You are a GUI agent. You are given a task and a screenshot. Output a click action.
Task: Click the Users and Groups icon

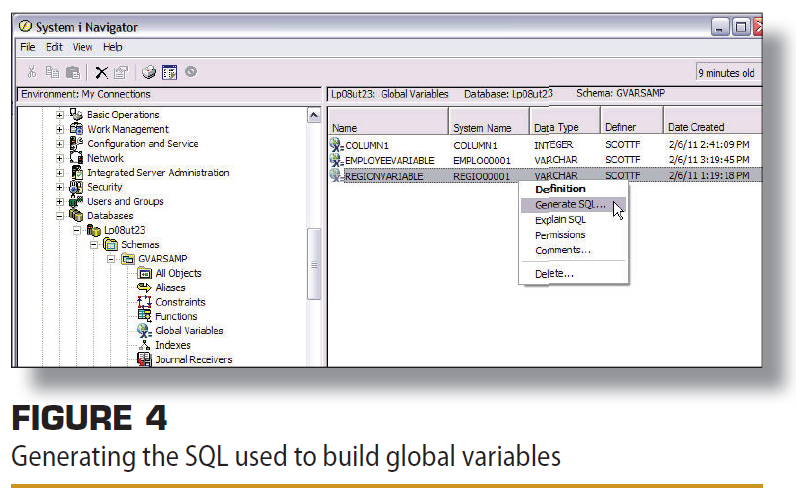[x=76, y=202]
